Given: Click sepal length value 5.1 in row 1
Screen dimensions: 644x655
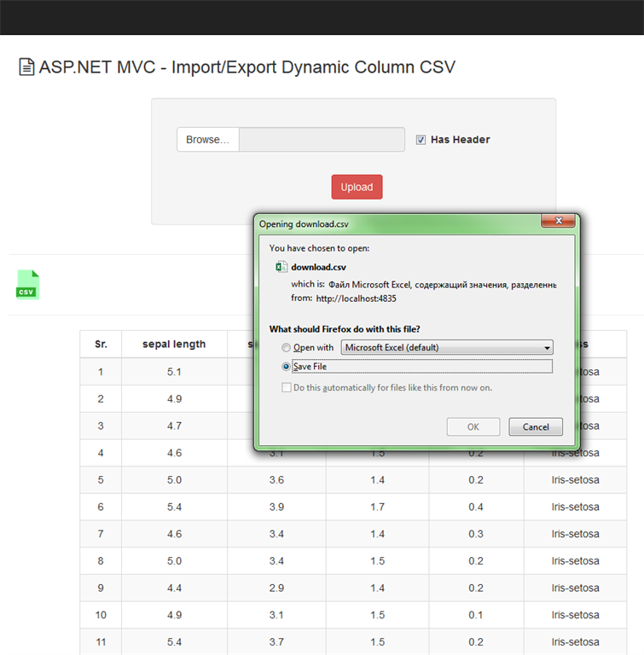Looking at the screenshot, I should (174, 372).
